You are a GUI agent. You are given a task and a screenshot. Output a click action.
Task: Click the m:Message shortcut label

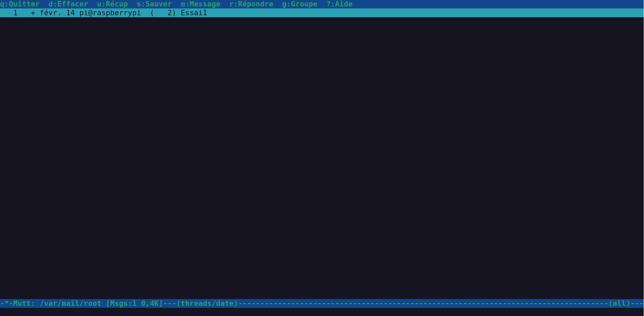point(200,4)
